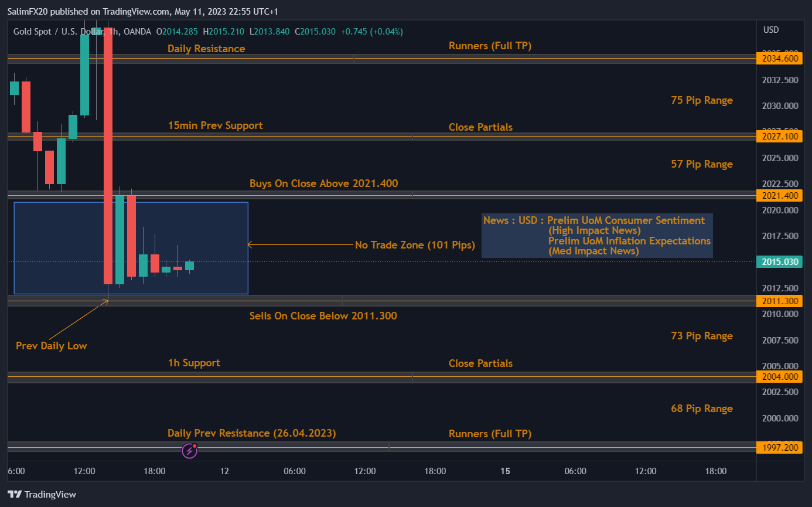Screen dimensions: 812x507
Task: Click the USD label atop the price scale
Action: pyautogui.click(x=771, y=30)
